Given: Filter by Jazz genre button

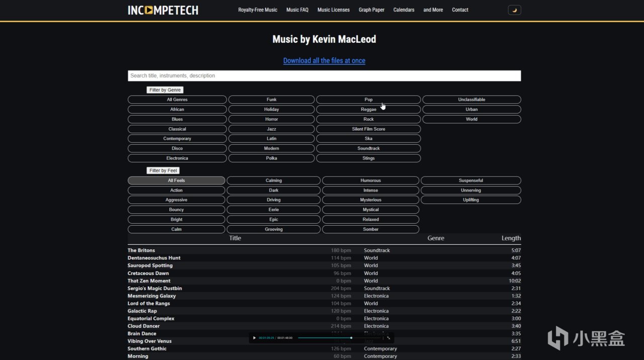Looking at the screenshot, I should pyautogui.click(x=272, y=129).
